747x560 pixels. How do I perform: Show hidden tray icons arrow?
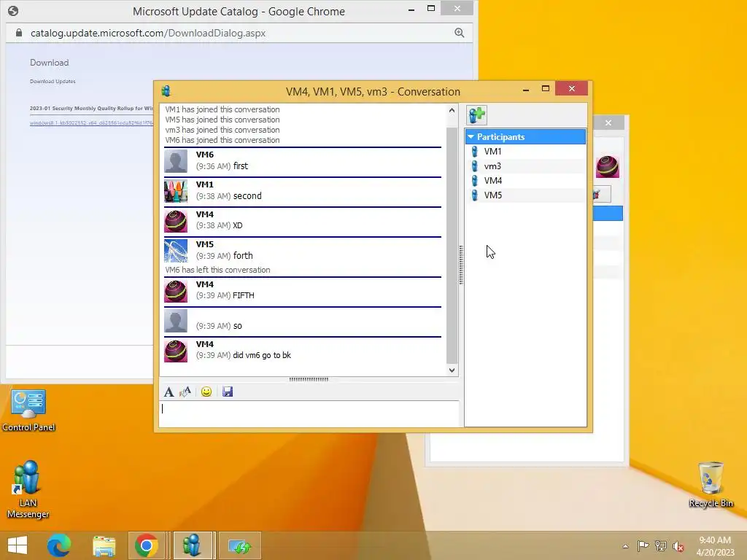(625, 546)
